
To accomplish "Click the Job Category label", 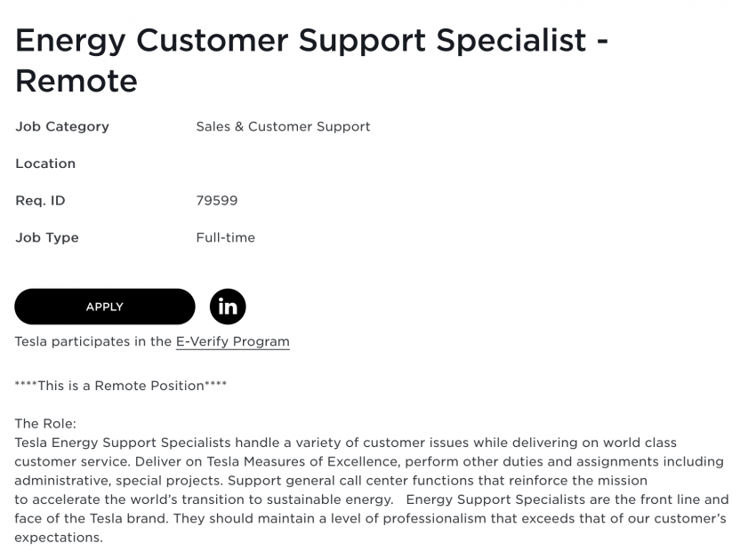I will click(62, 126).
